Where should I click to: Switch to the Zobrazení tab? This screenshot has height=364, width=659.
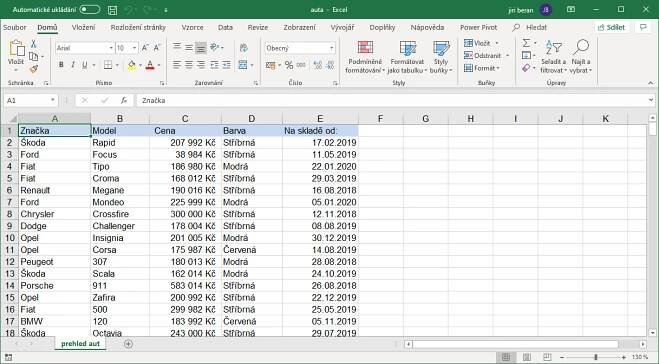click(299, 27)
